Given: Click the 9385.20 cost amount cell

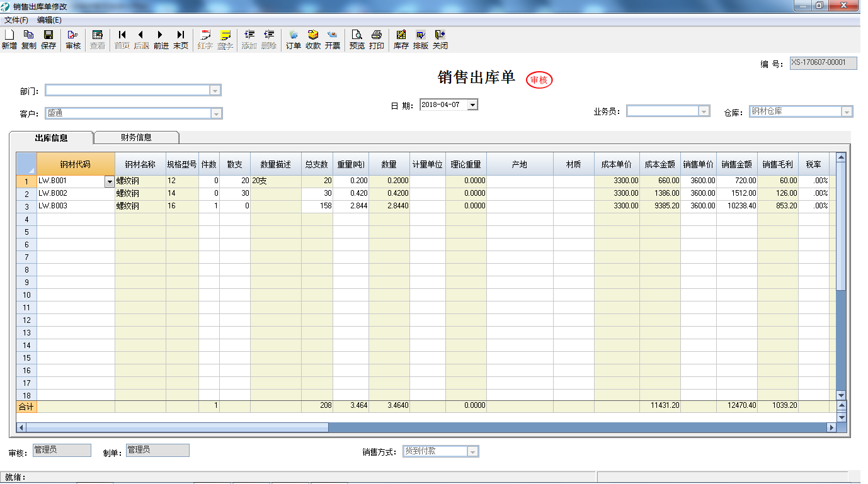Looking at the screenshot, I should point(660,206).
